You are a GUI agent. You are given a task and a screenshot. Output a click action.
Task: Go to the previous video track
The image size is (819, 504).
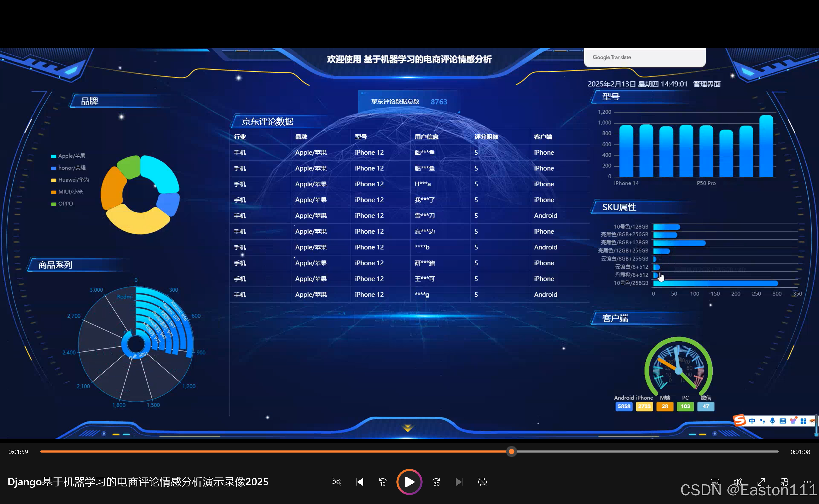click(x=359, y=482)
